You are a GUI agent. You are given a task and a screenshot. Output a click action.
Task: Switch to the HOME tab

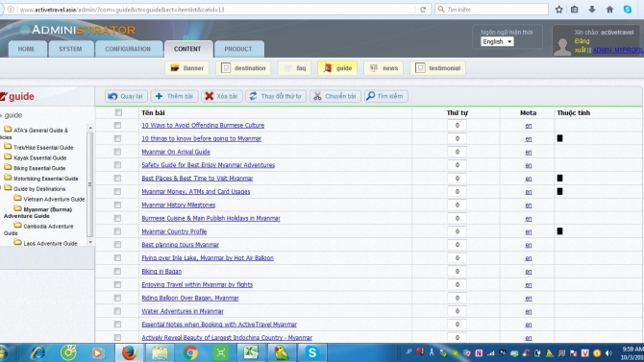pyautogui.click(x=26, y=49)
